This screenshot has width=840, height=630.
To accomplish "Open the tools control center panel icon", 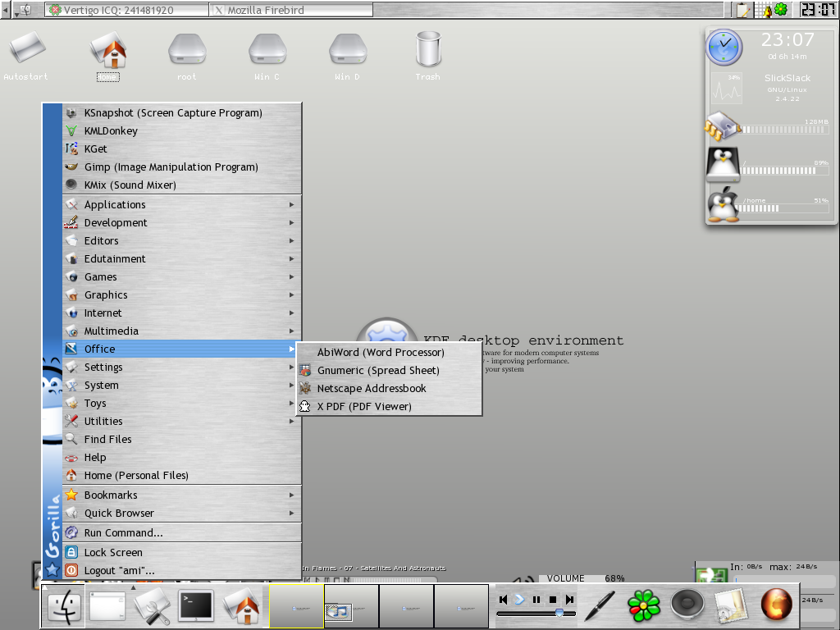I will click(x=152, y=606).
